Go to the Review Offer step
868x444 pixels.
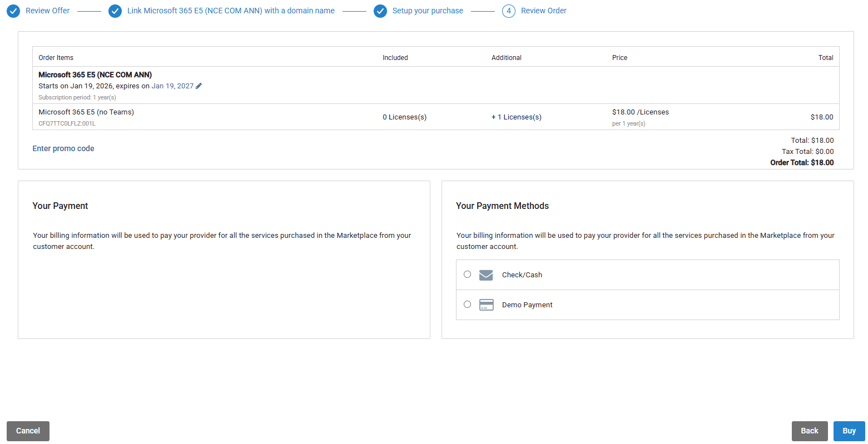pos(48,11)
